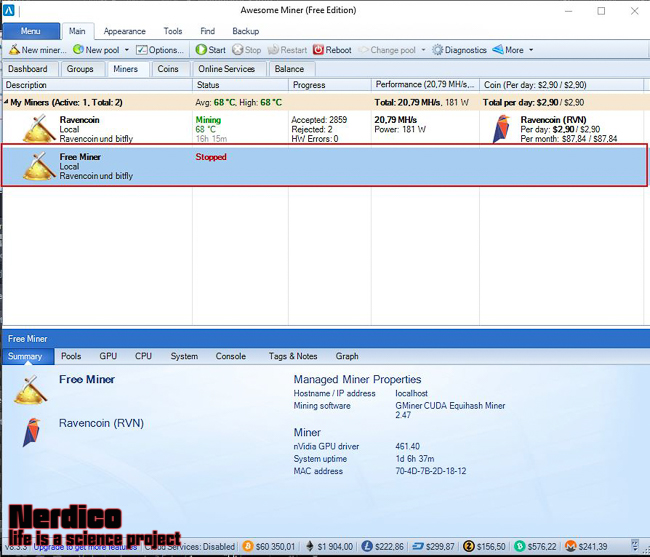Viewport: 650px width, 557px height.
Task: Expand the More dropdown arrow
Action: point(531,50)
